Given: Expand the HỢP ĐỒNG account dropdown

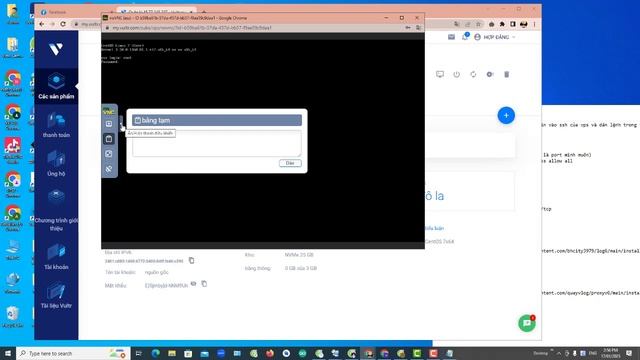Looking at the screenshot, I should coord(495,37).
